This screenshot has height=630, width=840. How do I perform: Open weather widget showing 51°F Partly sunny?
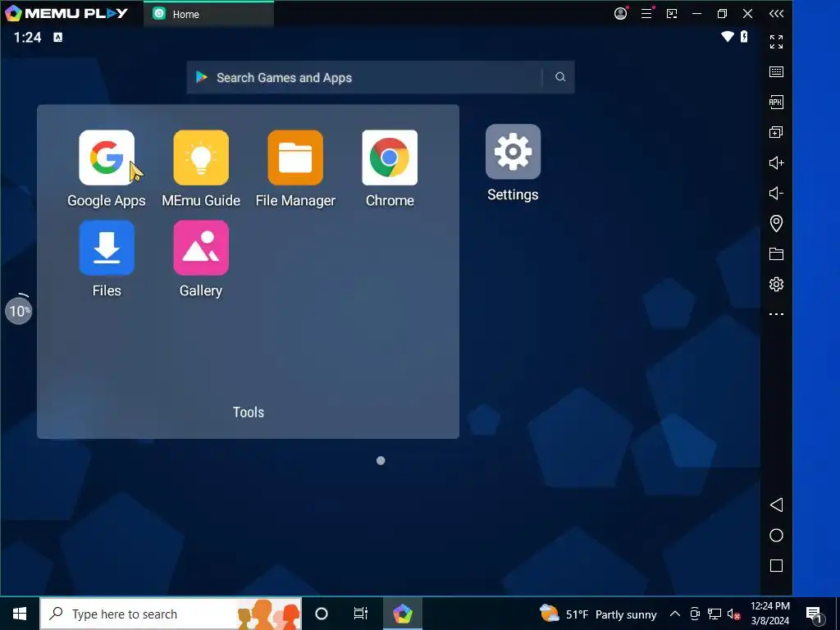point(598,614)
